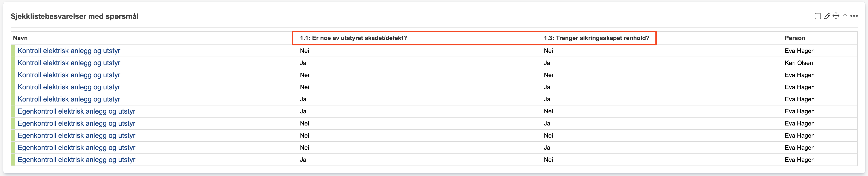Open the checklist link in Kari Olsen's row
The height and width of the screenshot is (176, 868).
click(x=69, y=63)
